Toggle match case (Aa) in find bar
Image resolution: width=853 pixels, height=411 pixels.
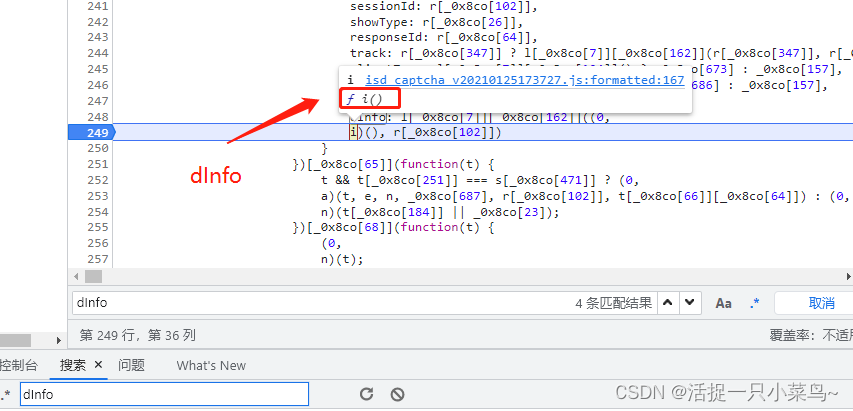(724, 302)
